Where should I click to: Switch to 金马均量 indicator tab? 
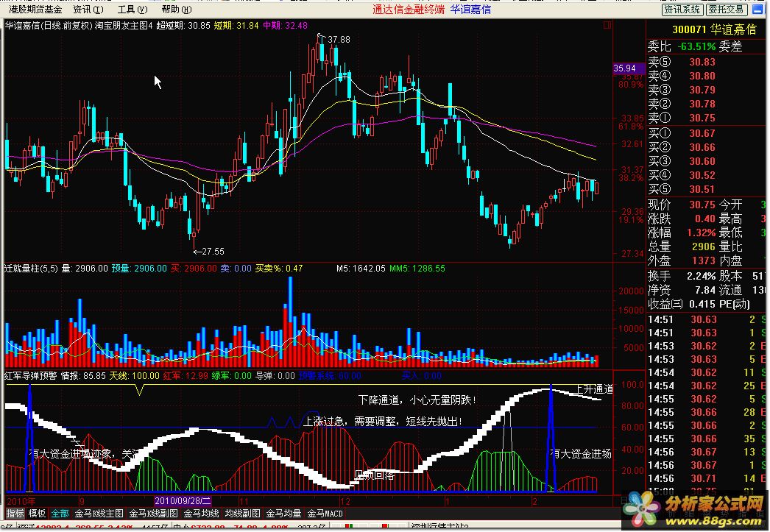283,514
